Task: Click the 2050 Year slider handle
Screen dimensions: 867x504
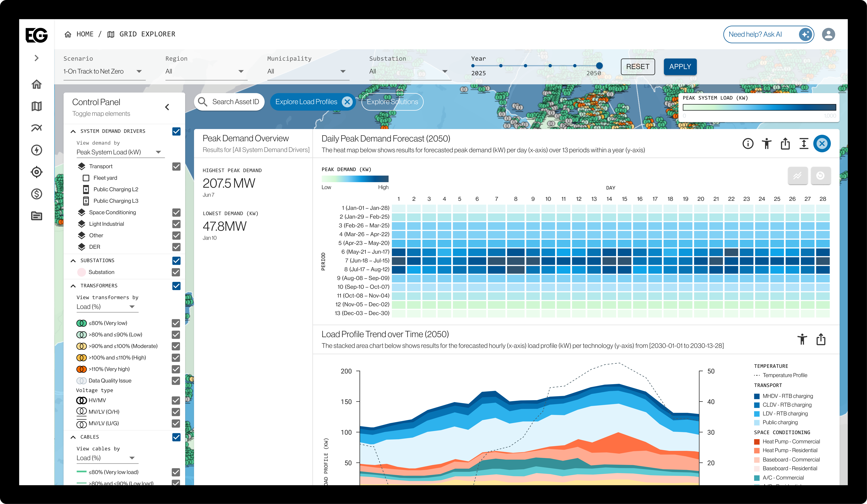Action: [599, 66]
